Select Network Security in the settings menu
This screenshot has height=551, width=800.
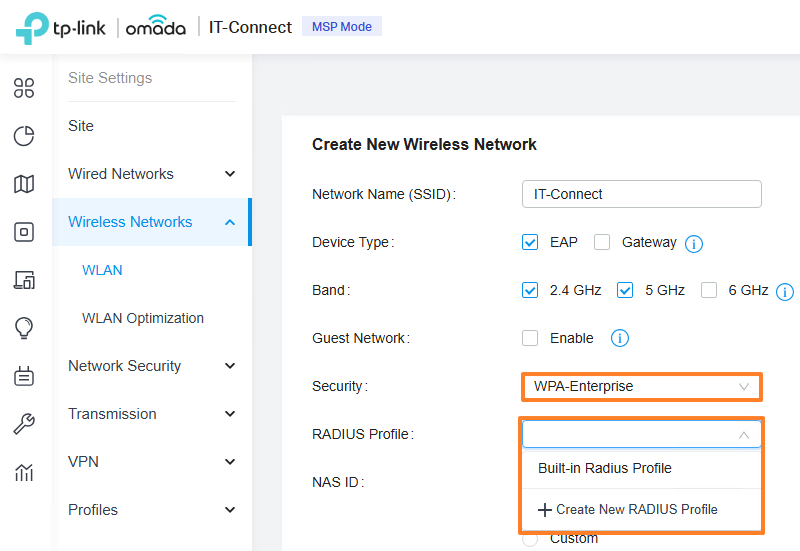pyautogui.click(x=124, y=366)
